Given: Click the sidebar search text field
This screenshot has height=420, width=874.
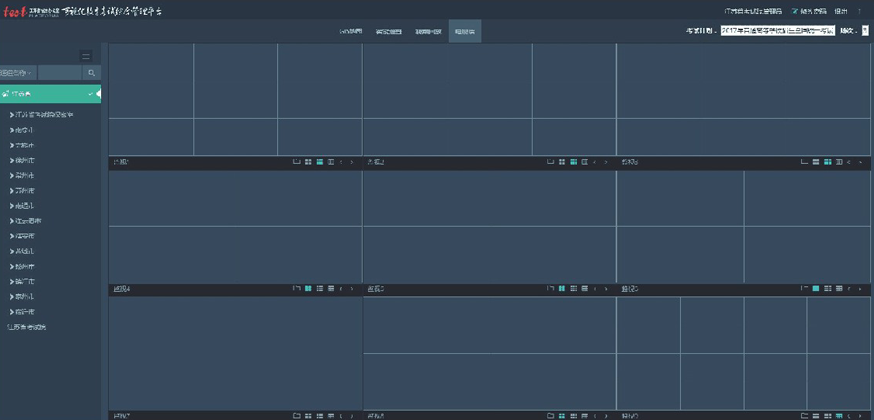Looking at the screenshot, I should point(59,73).
